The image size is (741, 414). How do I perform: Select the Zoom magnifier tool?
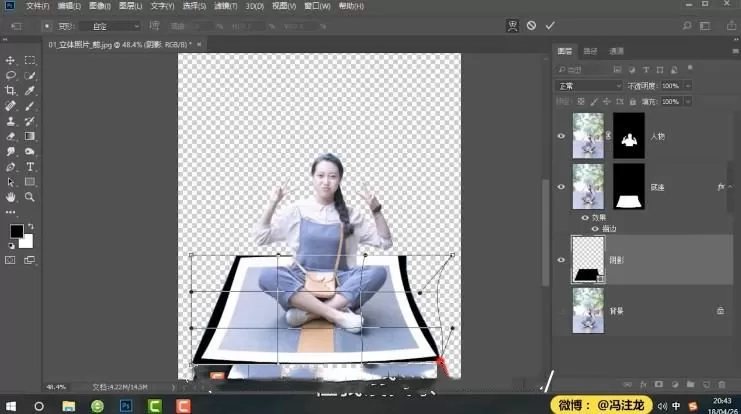[30, 197]
